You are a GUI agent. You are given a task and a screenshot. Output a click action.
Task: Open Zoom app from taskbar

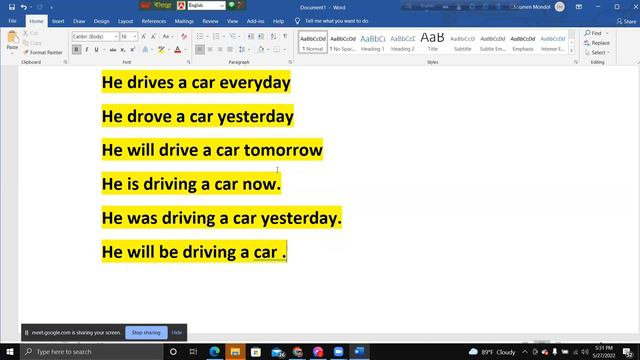click(338, 351)
